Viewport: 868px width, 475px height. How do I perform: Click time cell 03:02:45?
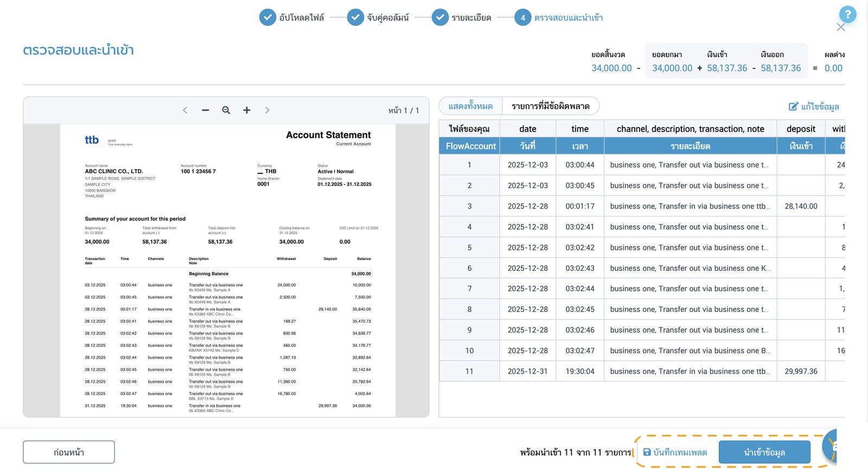pyautogui.click(x=580, y=309)
